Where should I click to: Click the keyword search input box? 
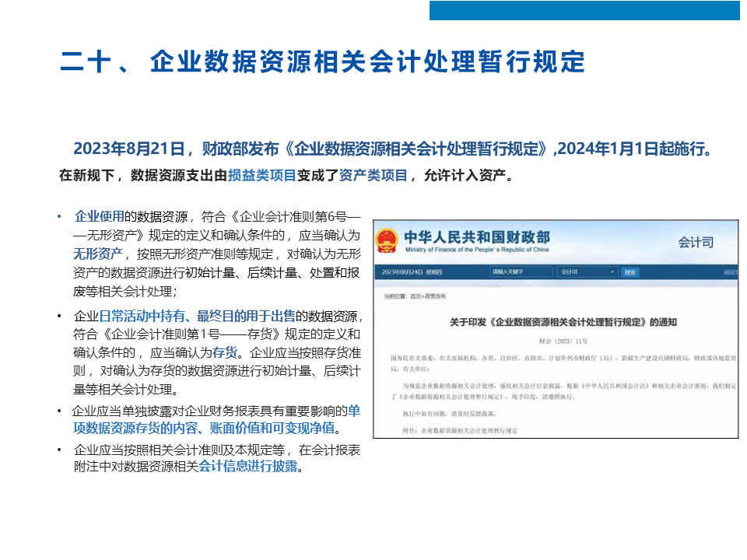click(521, 272)
